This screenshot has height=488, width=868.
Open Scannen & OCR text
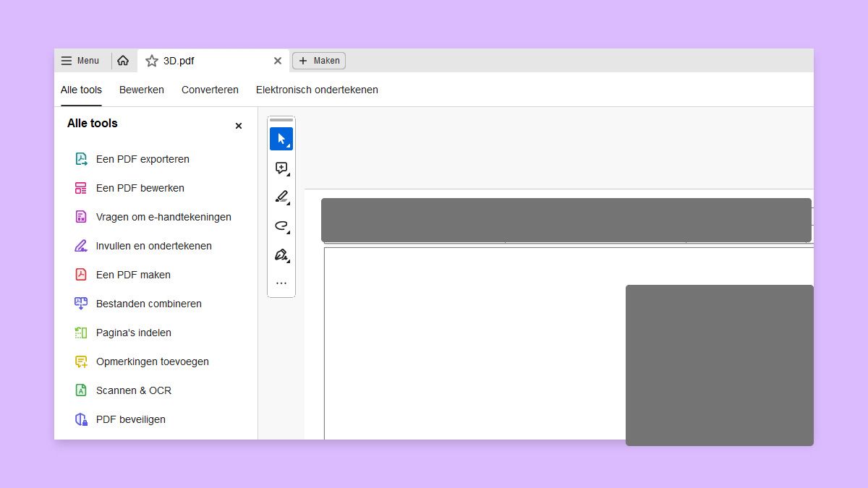[x=134, y=390]
